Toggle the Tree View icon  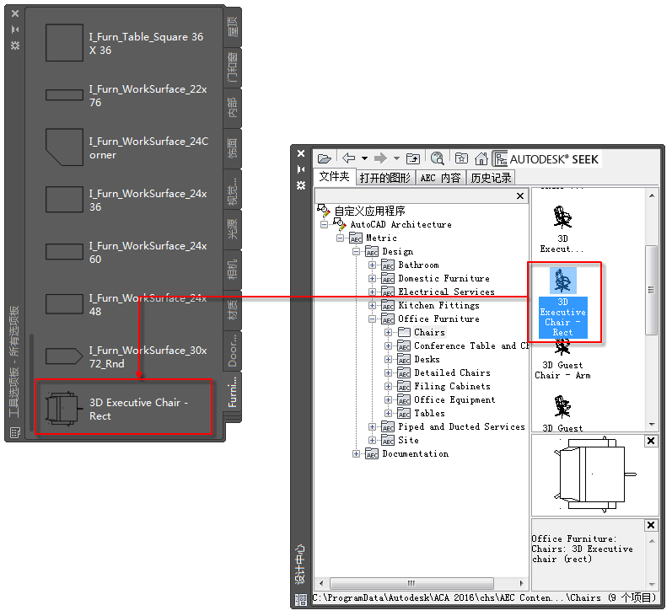tap(500, 159)
